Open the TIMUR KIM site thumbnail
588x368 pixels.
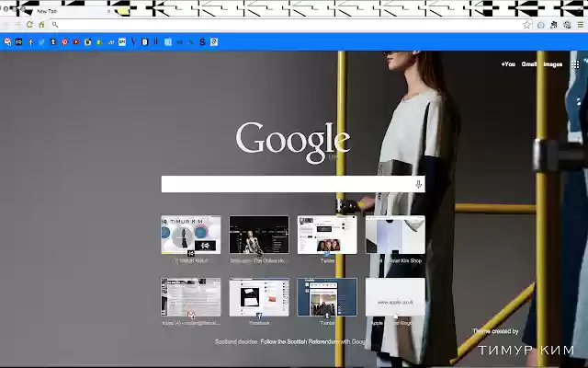pos(191,235)
